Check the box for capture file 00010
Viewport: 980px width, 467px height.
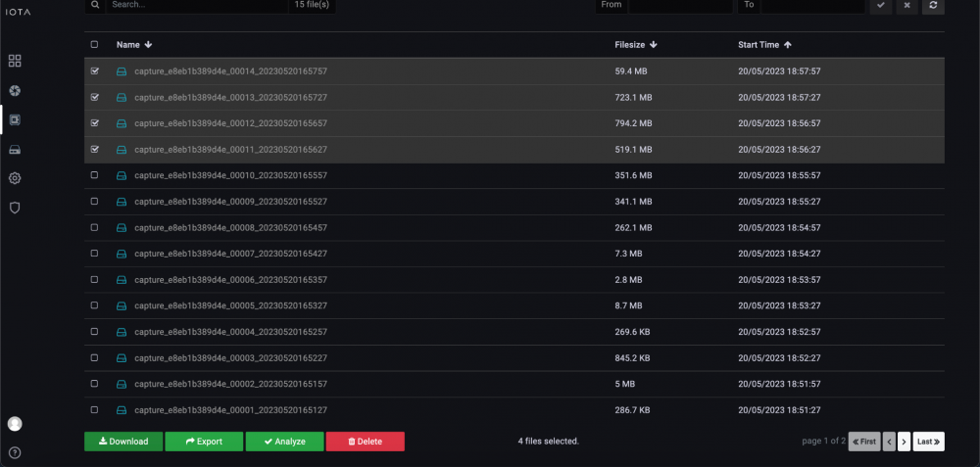[x=94, y=175]
